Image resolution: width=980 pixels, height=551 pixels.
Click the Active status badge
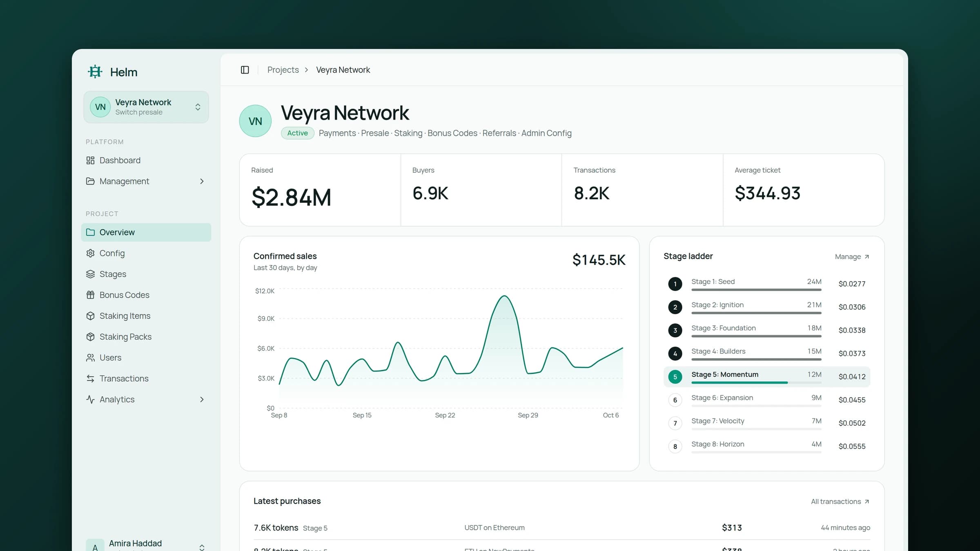click(x=297, y=133)
